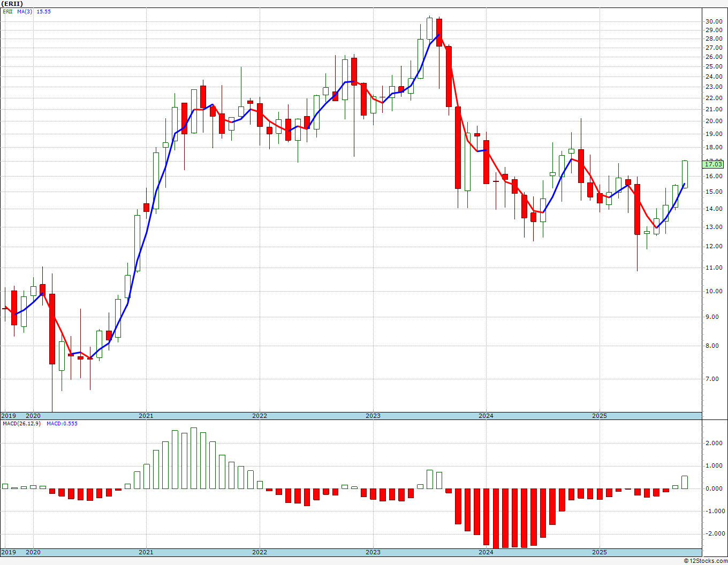The image size is (728, 565).
Task: Click the latest green candlestick near 17
Action: click(x=685, y=174)
